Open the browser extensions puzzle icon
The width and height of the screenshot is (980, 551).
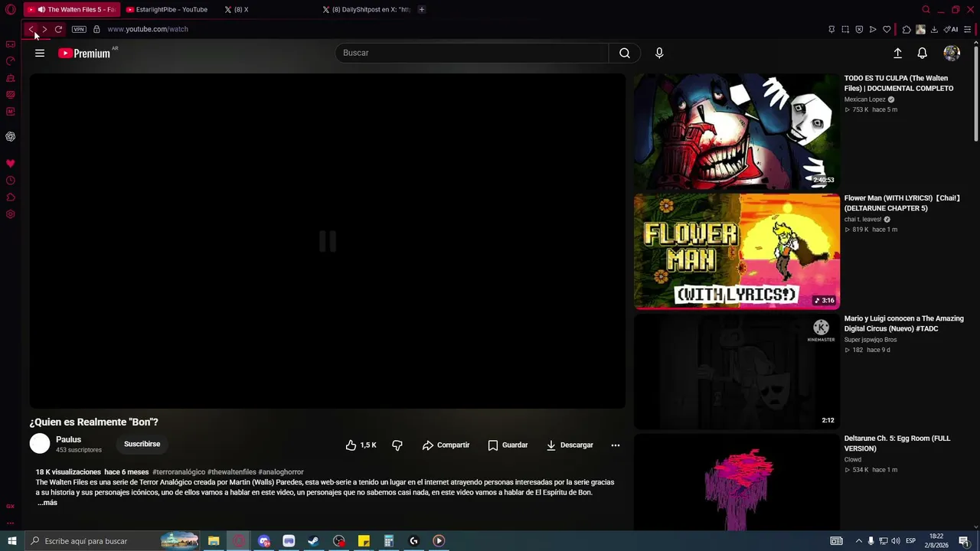[906, 29]
